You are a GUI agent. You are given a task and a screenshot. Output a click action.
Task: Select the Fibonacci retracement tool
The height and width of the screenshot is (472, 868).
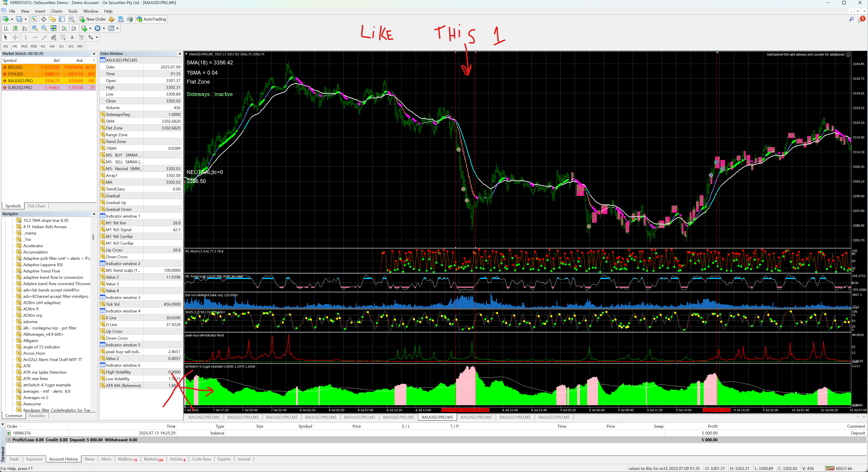(63, 38)
